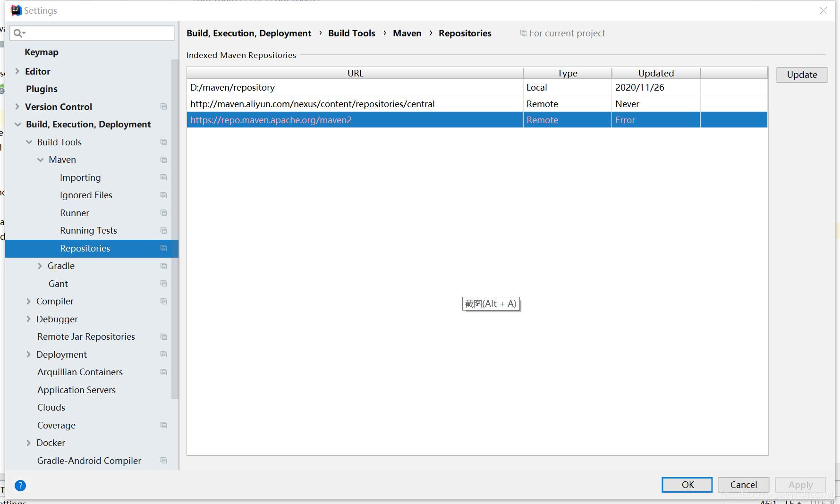
Task: Click project-level icon beside Remote Jar Repositories
Action: (x=164, y=337)
